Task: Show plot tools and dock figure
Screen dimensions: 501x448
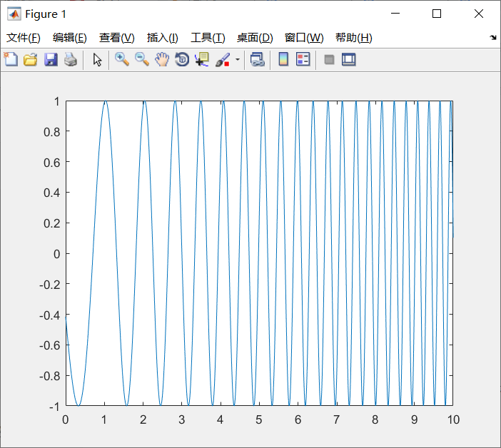Action: pos(348,59)
